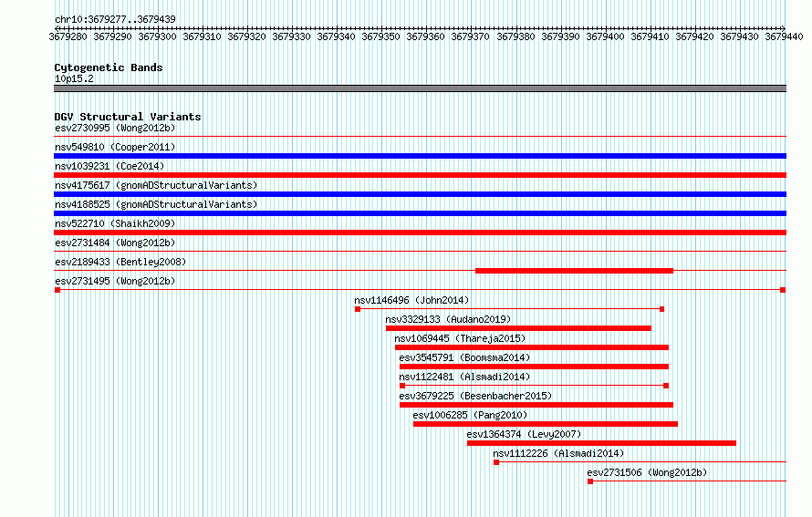Click the esv2730995 (Wong2012b) variant label

tap(115, 128)
